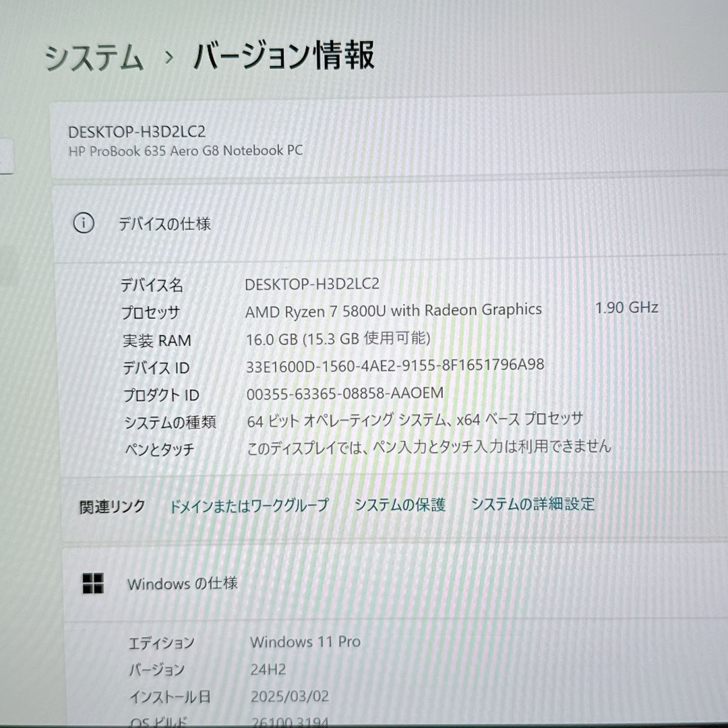Click the デバイス ID label
This screenshot has height=728, width=728.
pos(156,368)
